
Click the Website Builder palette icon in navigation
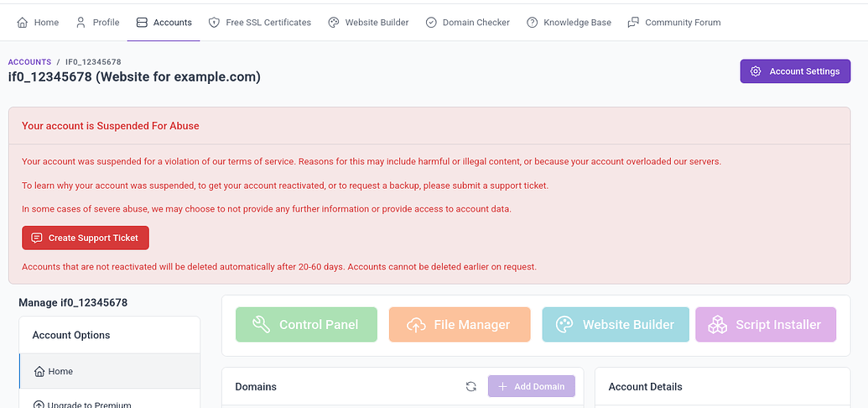tap(333, 23)
